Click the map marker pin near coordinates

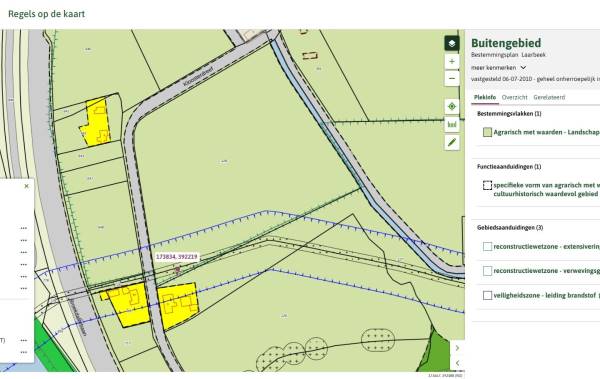178,270
